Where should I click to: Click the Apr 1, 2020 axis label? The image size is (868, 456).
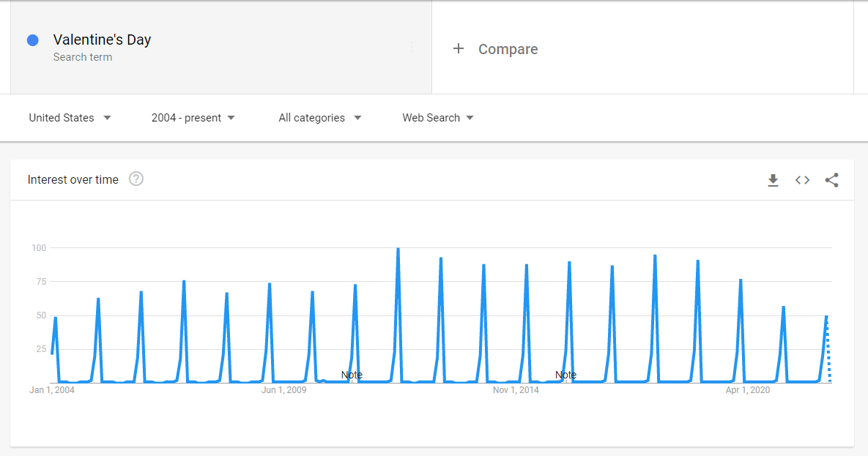coord(748,390)
